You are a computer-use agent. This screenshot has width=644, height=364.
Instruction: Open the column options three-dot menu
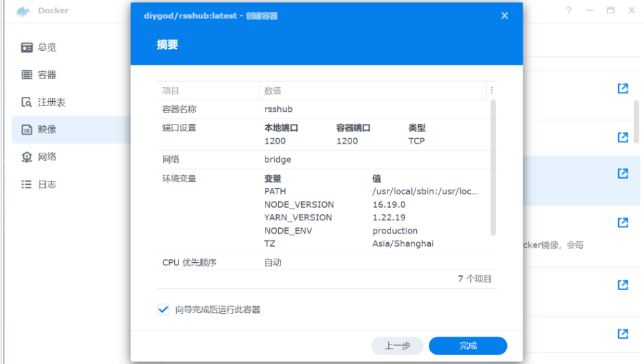click(492, 91)
